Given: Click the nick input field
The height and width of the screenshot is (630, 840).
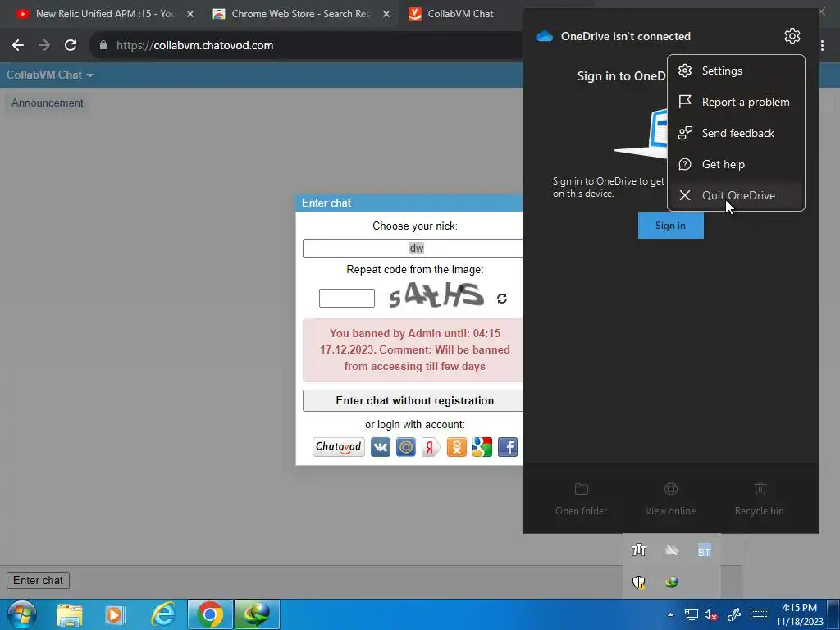Looking at the screenshot, I should click(x=413, y=248).
